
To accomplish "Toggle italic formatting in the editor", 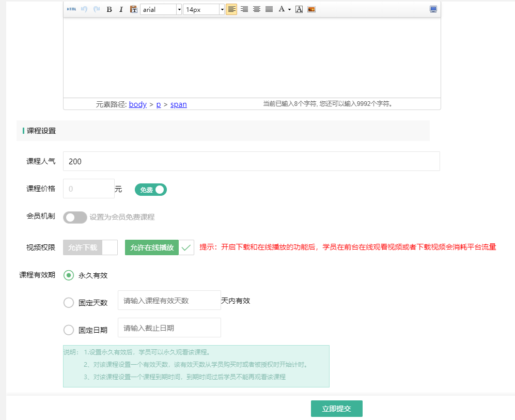I will click(121, 9).
